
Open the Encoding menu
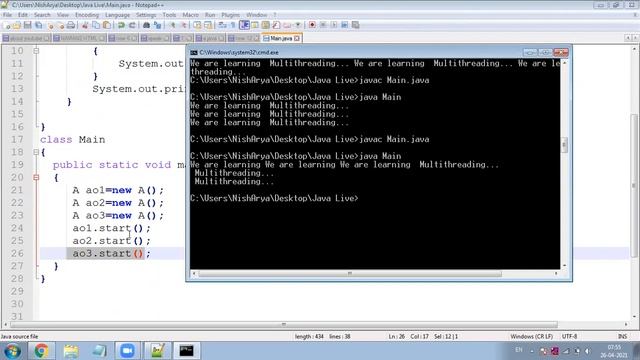point(87,15)
